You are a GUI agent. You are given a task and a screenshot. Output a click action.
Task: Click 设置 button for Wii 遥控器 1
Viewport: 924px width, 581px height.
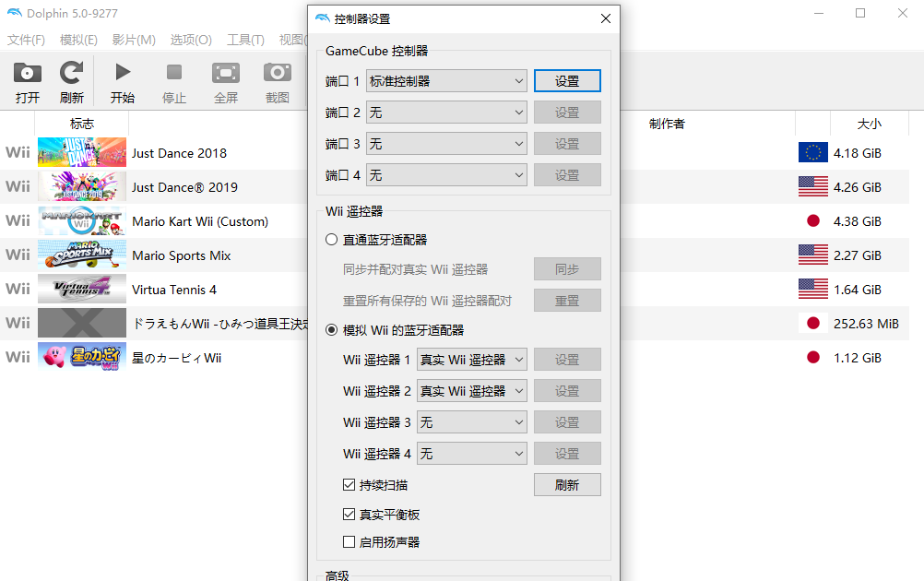(567, 360)
